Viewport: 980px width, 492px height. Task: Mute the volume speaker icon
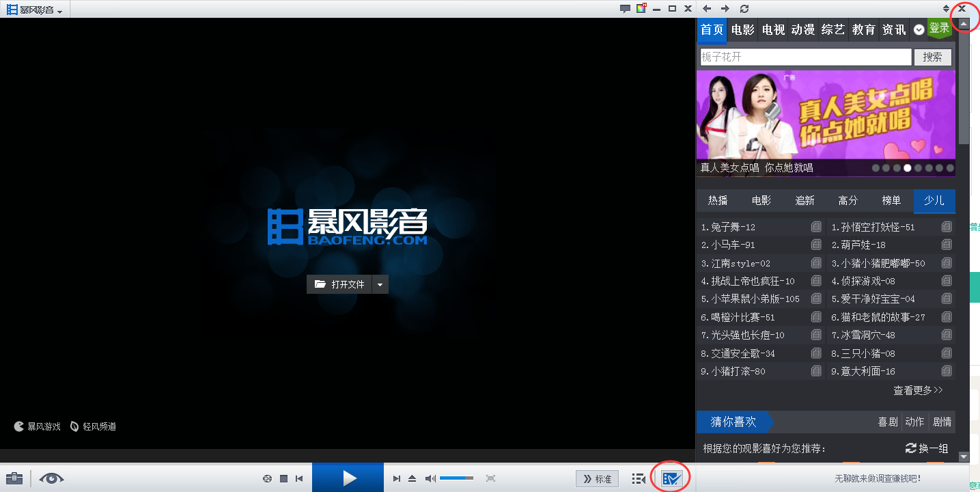point(430,479)
